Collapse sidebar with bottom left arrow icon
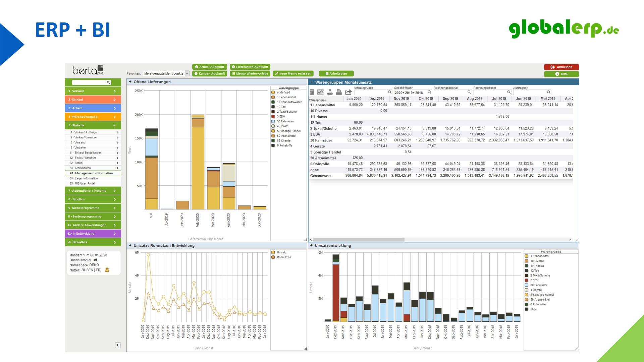 (x=118, y=345)
